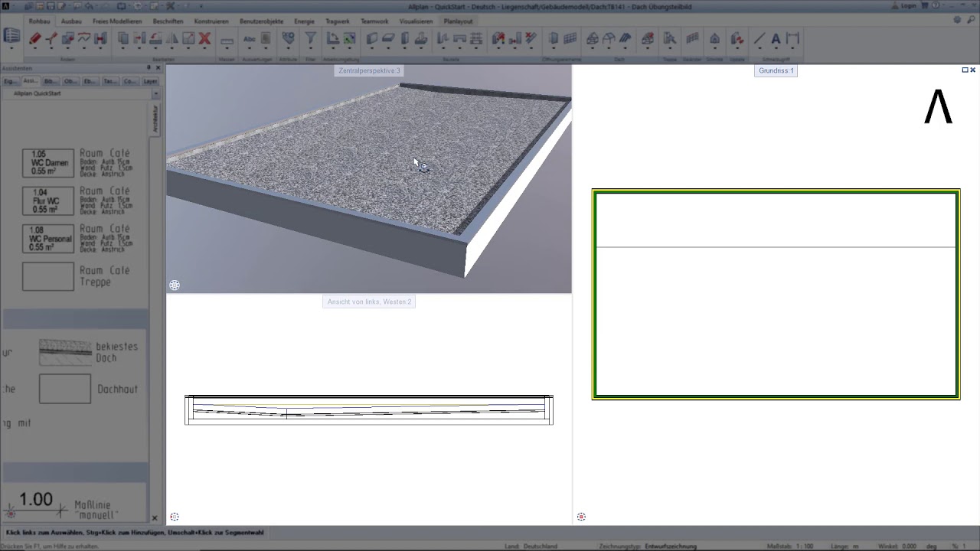The height and width of the screenshot is (551, 980).
Task: Click the railing icon in Geländer group
Action: (x=692, y=38)
